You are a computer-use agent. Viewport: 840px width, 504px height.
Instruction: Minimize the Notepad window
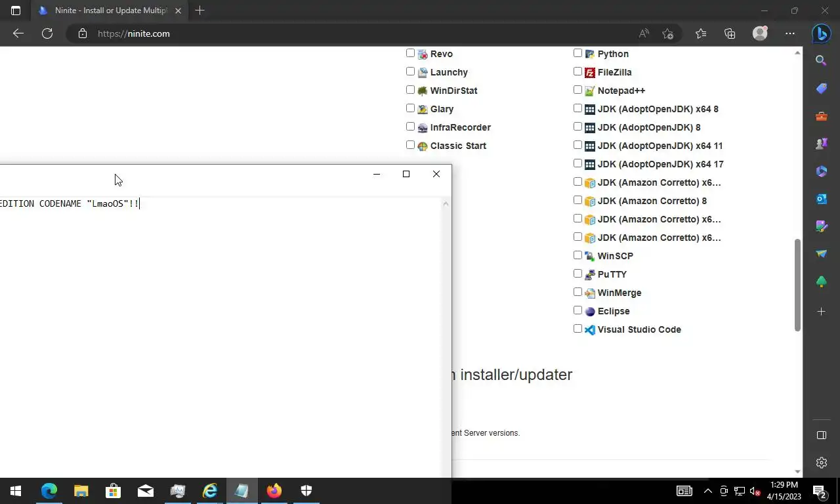point(377,174)
